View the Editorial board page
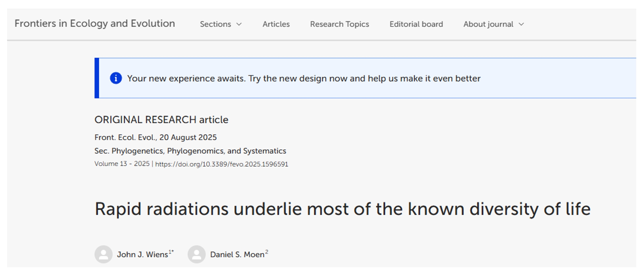Image resolution: width=644 pixels, height=270 pixels. tap(416, 24)
